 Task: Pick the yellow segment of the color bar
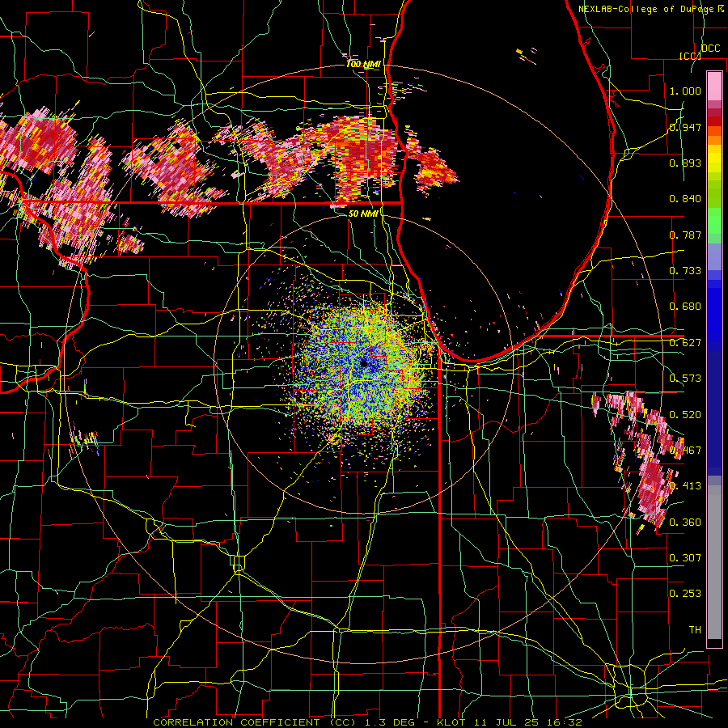pos(714,159)
